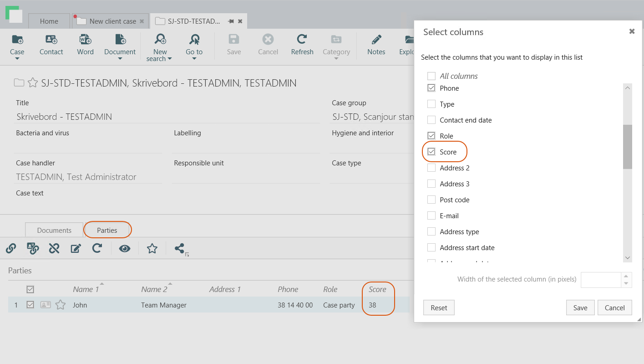Viewport: 644px width, 364px height.
Task: Open the New client case tab
Action: 112,21
